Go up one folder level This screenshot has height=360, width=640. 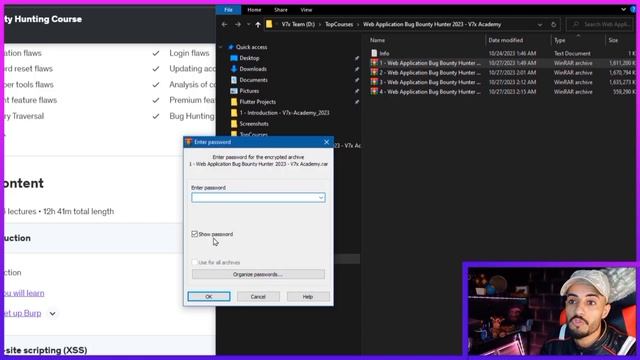pyautogui.click(x=258, y=24)
